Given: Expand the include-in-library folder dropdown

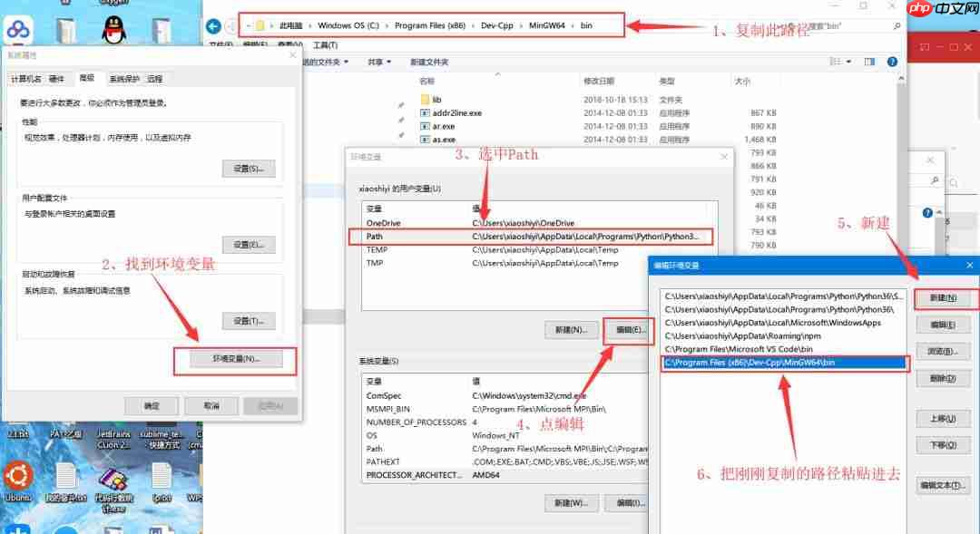Looking at the screenshot, I should 327,62.
